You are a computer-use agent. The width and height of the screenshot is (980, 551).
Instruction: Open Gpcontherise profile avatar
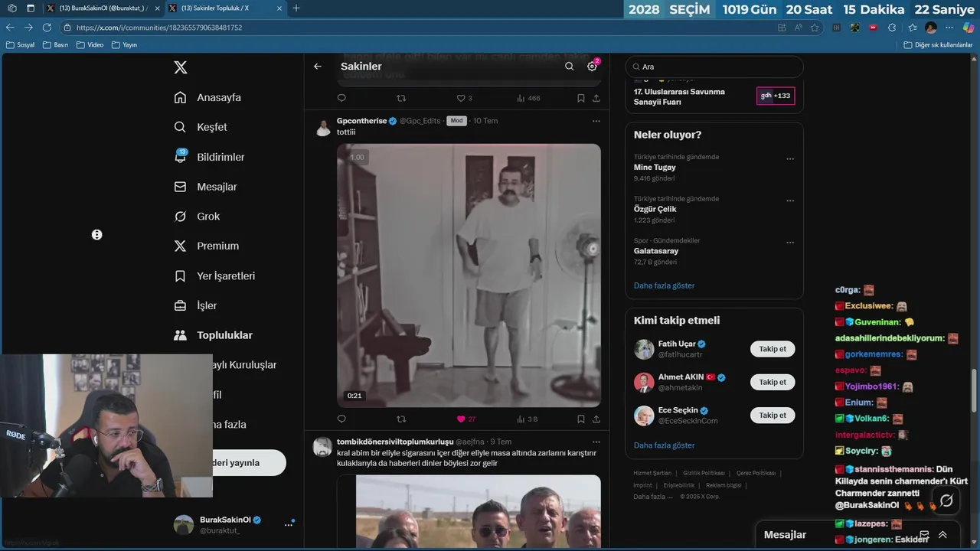pyautogui.click(x=323, y=127)
